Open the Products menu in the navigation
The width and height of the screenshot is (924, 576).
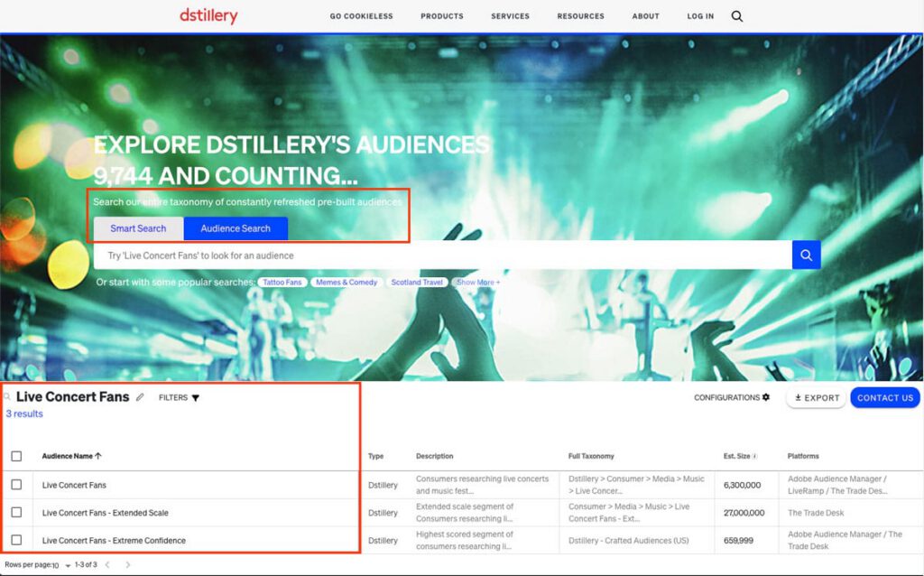tap(441, 16)
